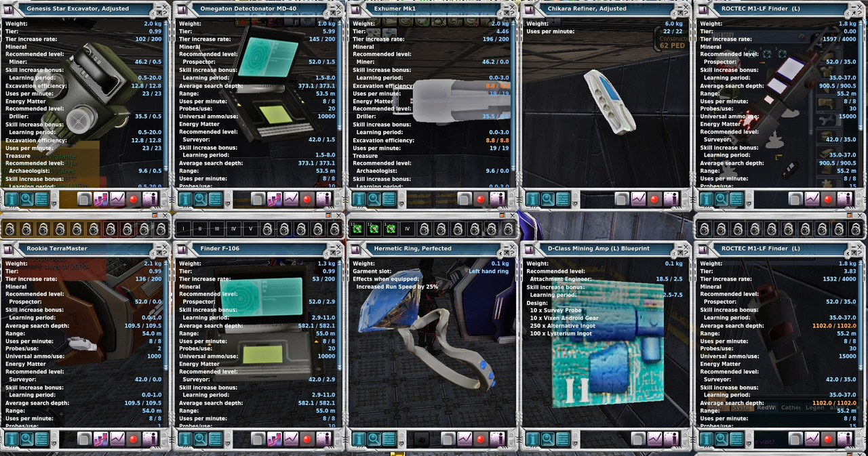Expand small arrow beside tabs in Hermetic Ring window

click(401, 443)
